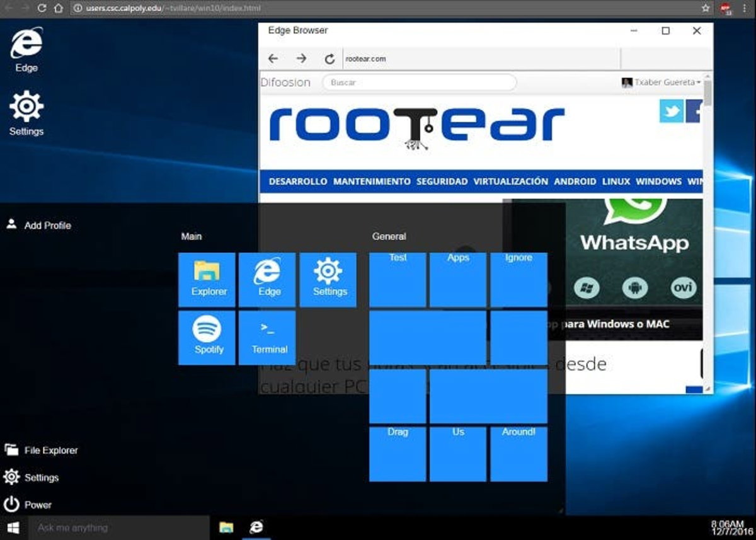The width and height of the screenshot is (756, 540).
Task: Go back in the Edge Browser window
Action: 273,59
